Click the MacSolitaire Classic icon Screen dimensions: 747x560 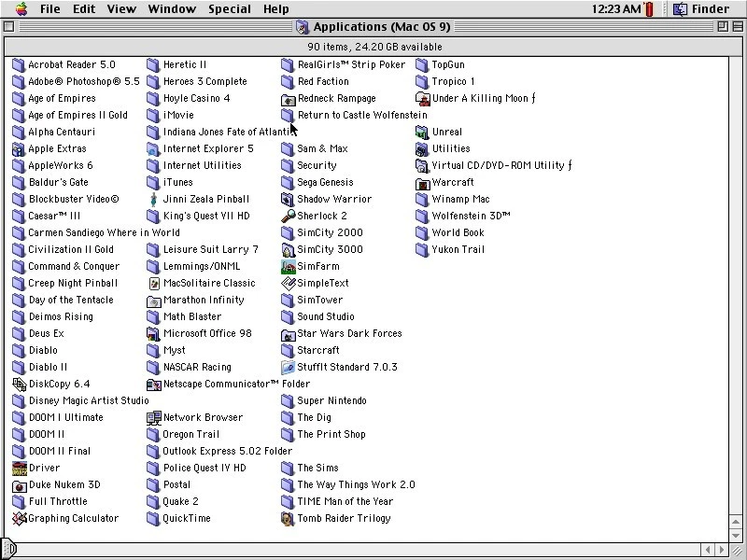click(x=154, y=284)
